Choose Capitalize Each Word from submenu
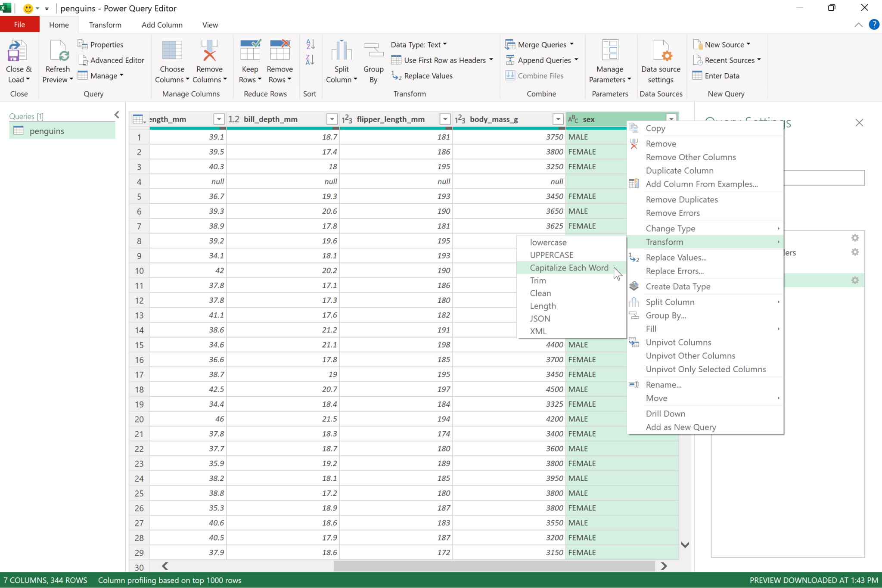The image size is (882, 588). click(x=568, y=268)
